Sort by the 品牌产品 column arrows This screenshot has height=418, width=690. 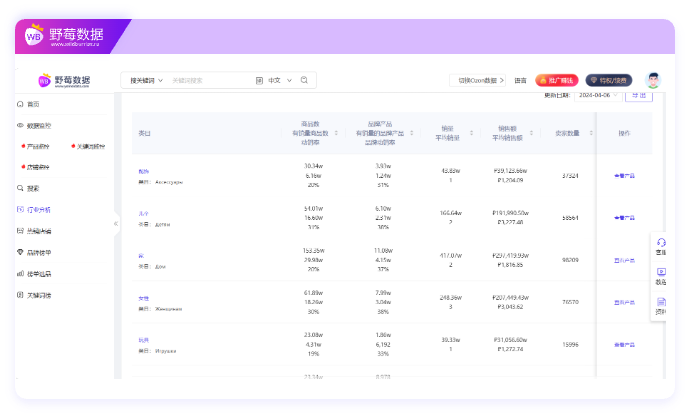pyautogui.click(x=412, y=133)
